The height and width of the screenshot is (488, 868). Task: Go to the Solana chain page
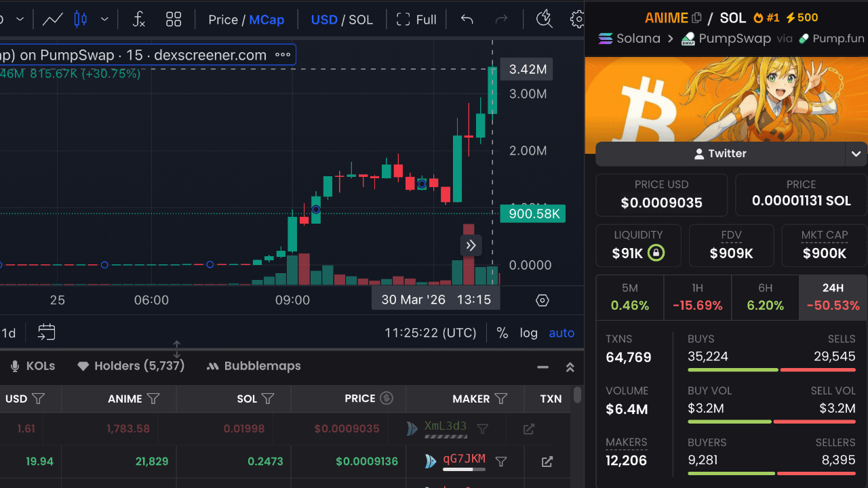(629, 39)
